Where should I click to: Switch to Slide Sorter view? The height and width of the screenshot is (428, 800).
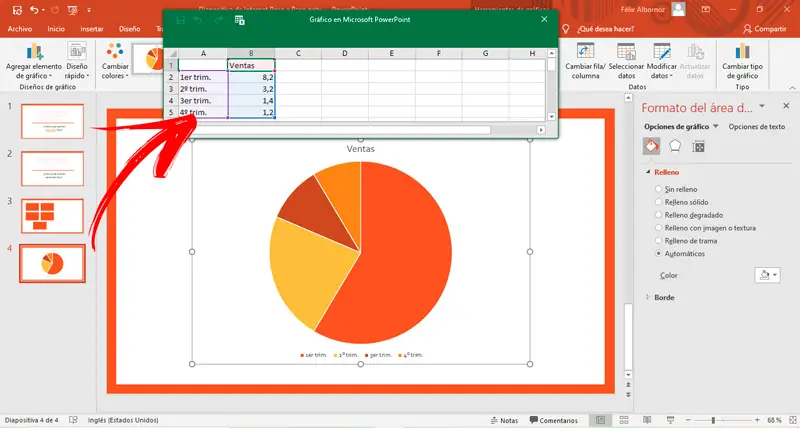[x=624, y=420]
